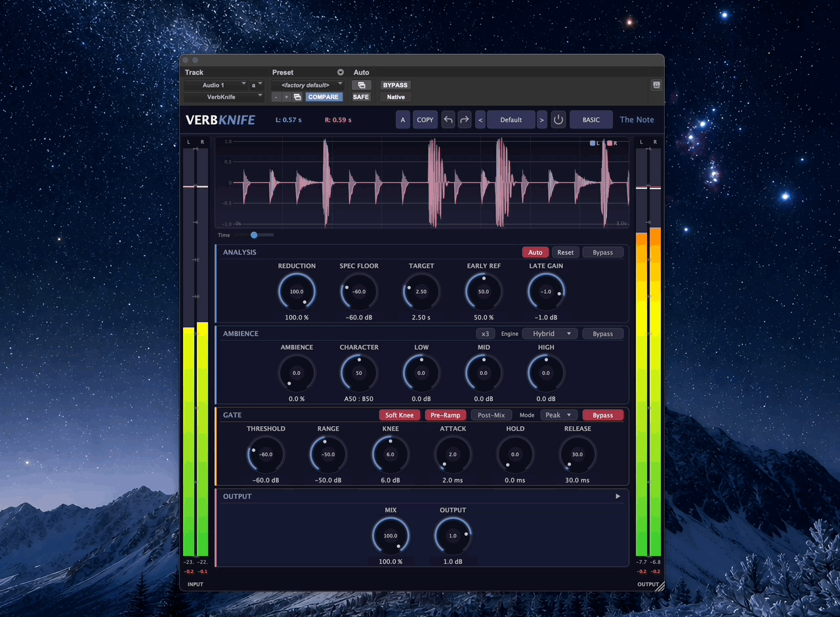Click the preset copy settings icon
Viewport: 840px width, 617px height.
point(297,97)
